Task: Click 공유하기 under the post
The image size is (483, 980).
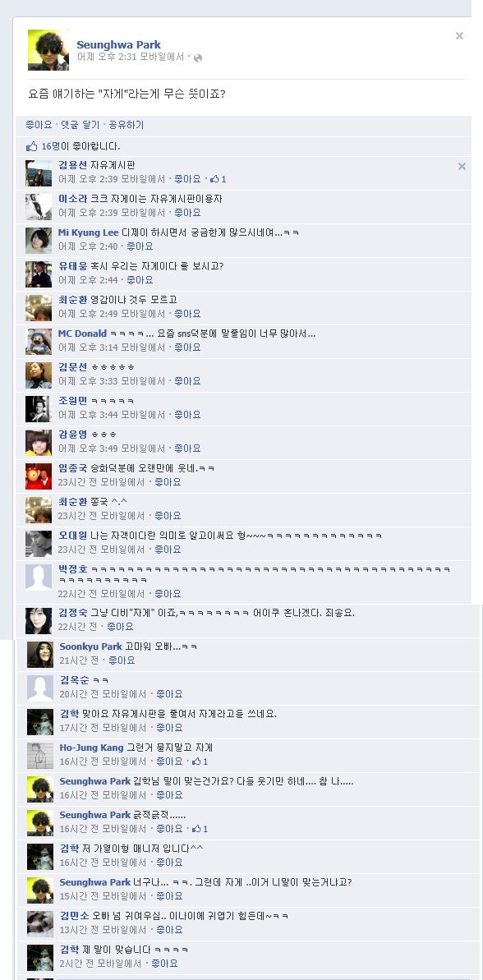Action: click(x=126, y=125)
